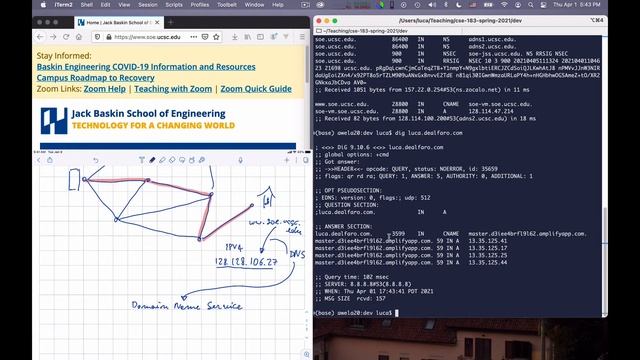Open a new Firefox tab
The height and width of the screenshot is (360, 640).
point(171,22)
